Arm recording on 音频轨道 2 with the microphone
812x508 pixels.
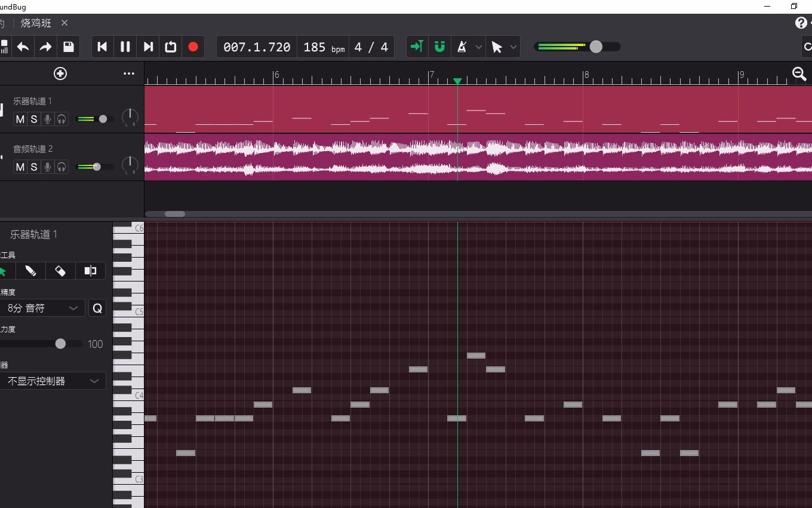pyautogui.click(x=48, y=167)
